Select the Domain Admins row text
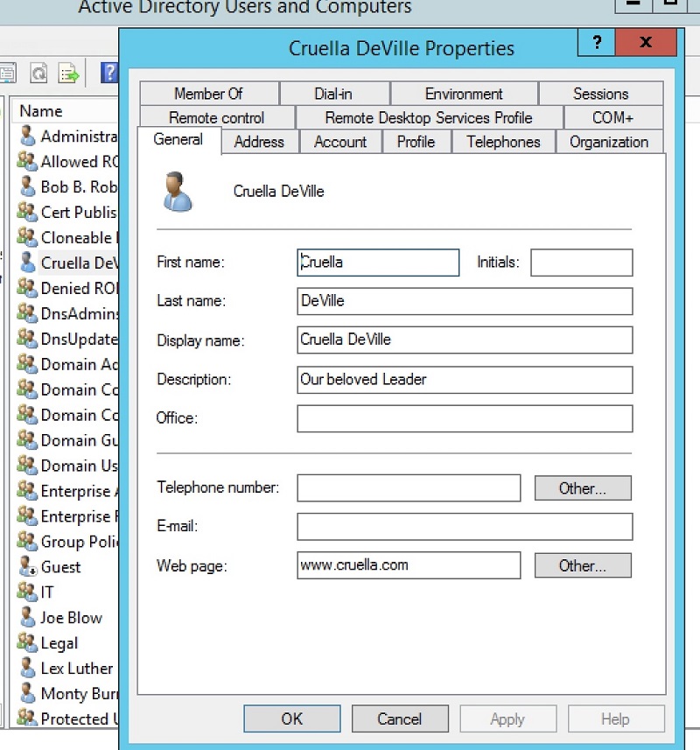 [80, 364]
